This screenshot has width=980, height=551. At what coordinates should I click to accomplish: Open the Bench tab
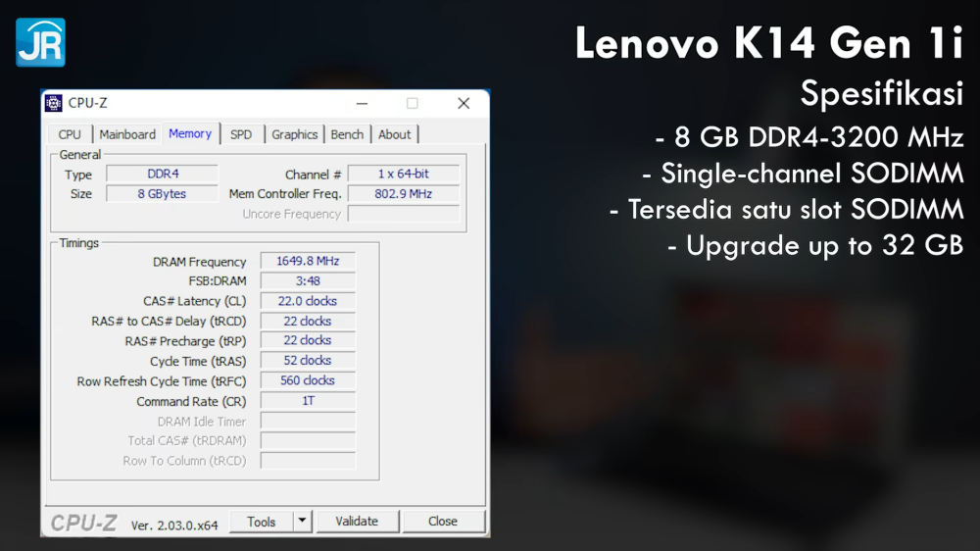pyautogui.click(x=347, y=134)
